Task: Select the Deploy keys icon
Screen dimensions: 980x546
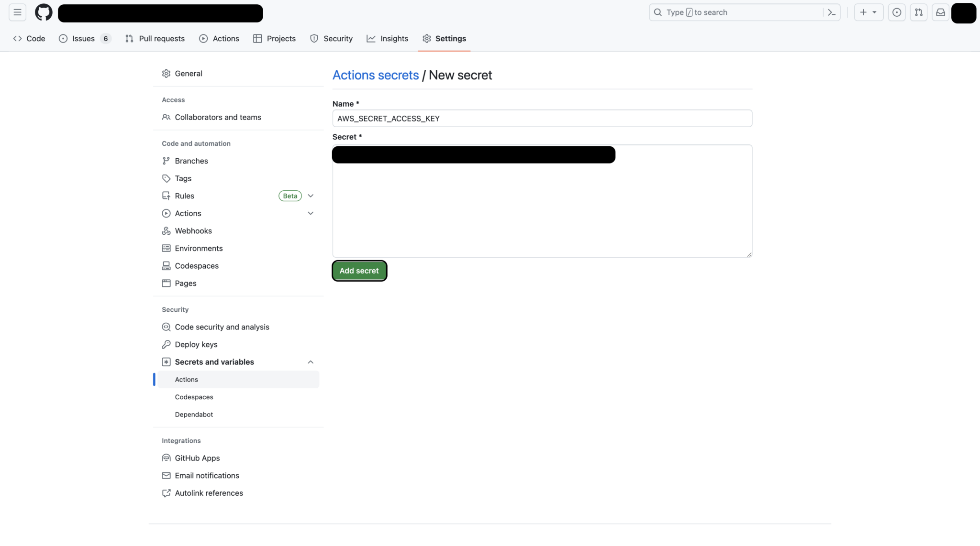Action: tap(166, 344)
